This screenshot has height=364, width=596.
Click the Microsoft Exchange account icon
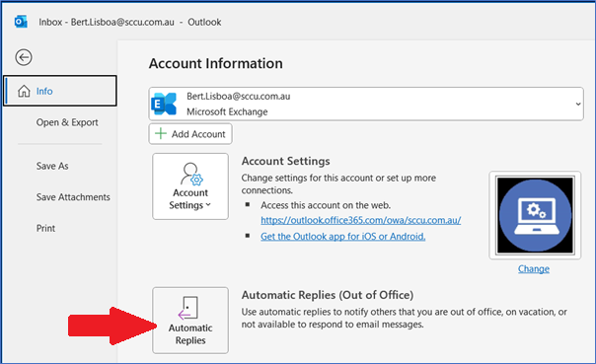pyautogui.click(x=164, y=104)
